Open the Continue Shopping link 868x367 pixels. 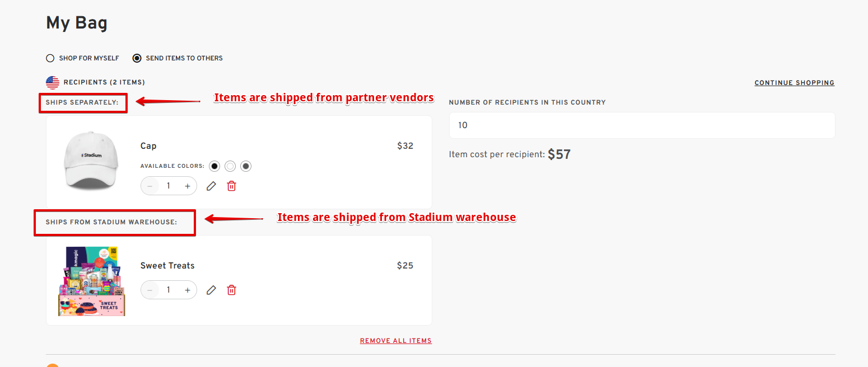tap(794, 83)
